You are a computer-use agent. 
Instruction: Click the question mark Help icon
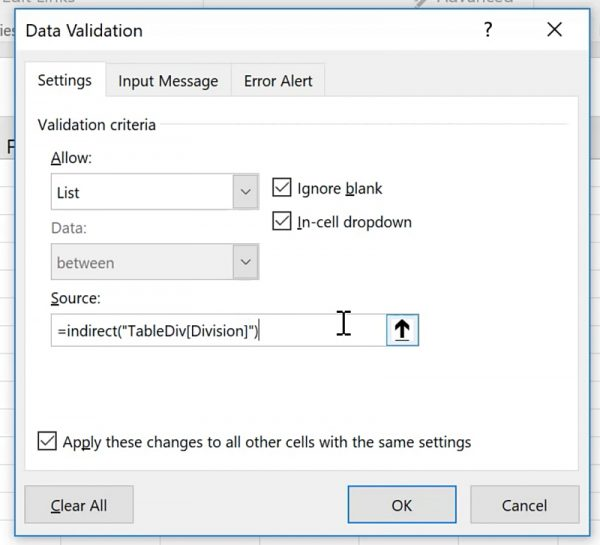488,30
